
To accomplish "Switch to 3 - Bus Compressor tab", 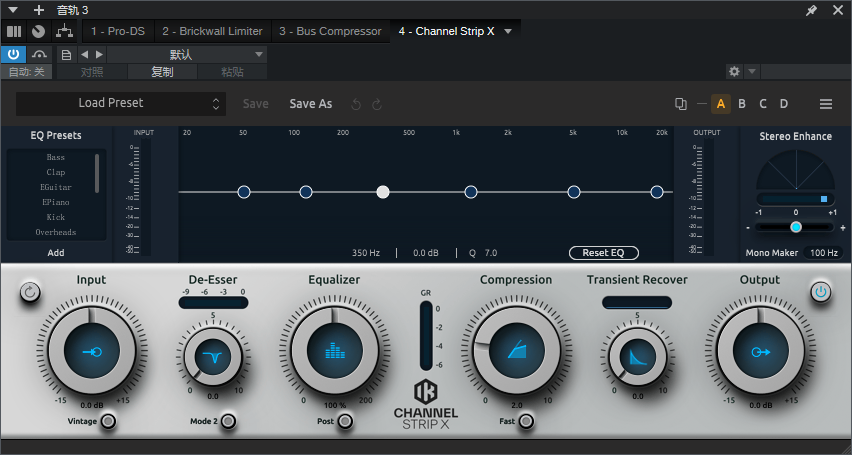I will pyautogui.click(x=330, y=32).
